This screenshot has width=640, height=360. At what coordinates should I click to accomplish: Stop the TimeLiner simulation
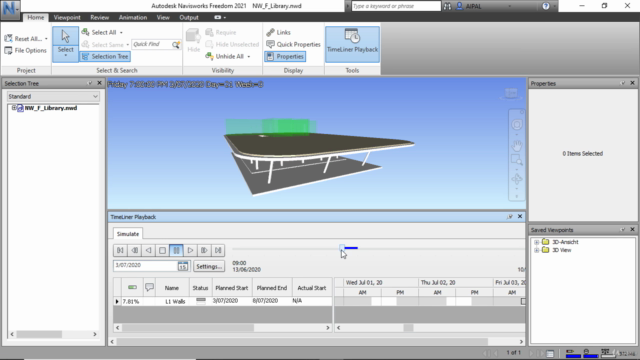pyautogui.click(x=162, y=250)
